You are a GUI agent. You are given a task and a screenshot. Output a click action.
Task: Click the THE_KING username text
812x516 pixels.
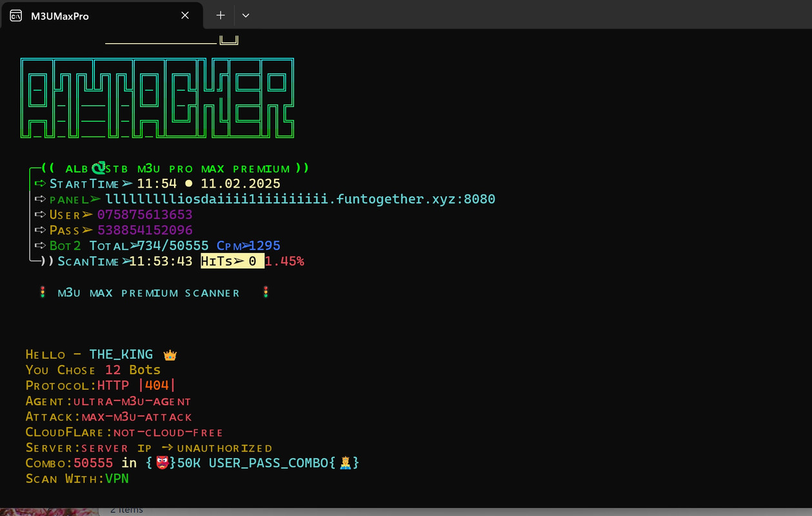(121, 354)
